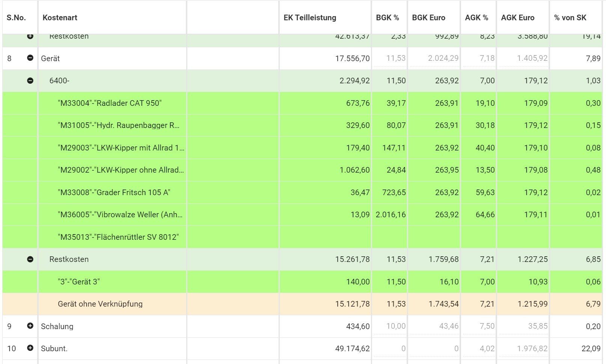Screen dimensions: 606x364
Task: Select the Radlader CAT 950 row
Action: (x=110, y=103)
